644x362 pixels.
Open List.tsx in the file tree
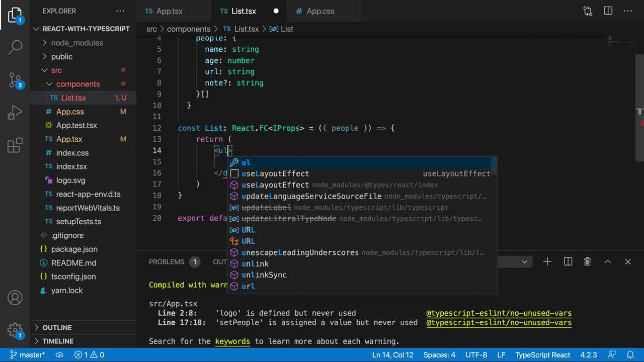(x=83, y=98)
